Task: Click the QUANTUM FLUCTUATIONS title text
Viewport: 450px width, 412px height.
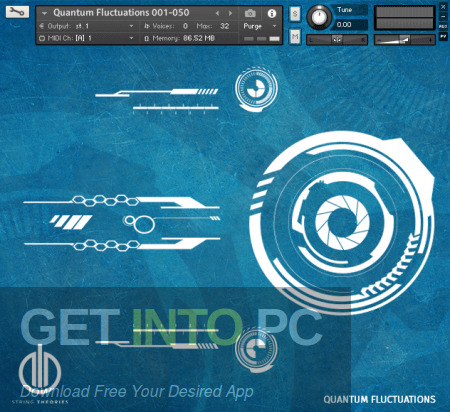Action: pos(379,399)
